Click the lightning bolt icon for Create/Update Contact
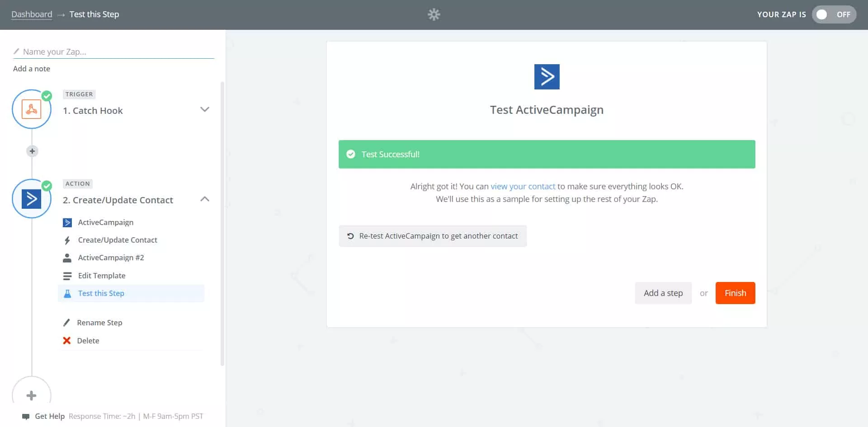The width and height of the screenshot is (868, 427). tap(67, 240)
